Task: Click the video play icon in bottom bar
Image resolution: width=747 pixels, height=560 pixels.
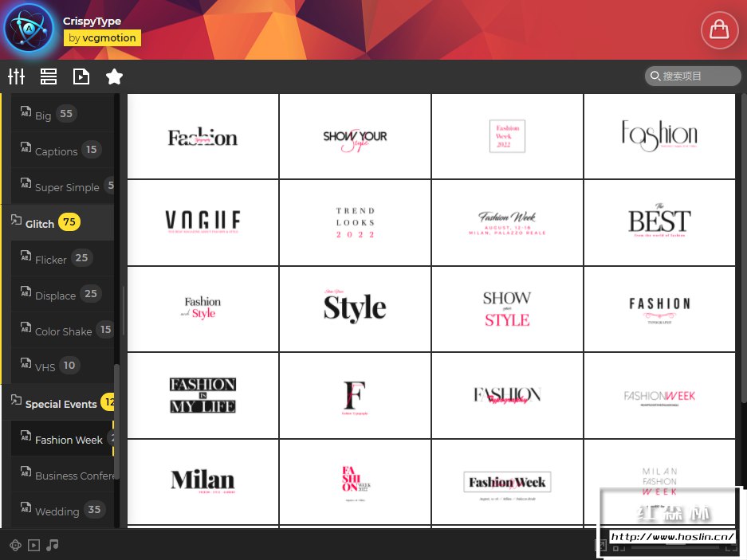Action: pyautogui.click(x=33, y=545)
